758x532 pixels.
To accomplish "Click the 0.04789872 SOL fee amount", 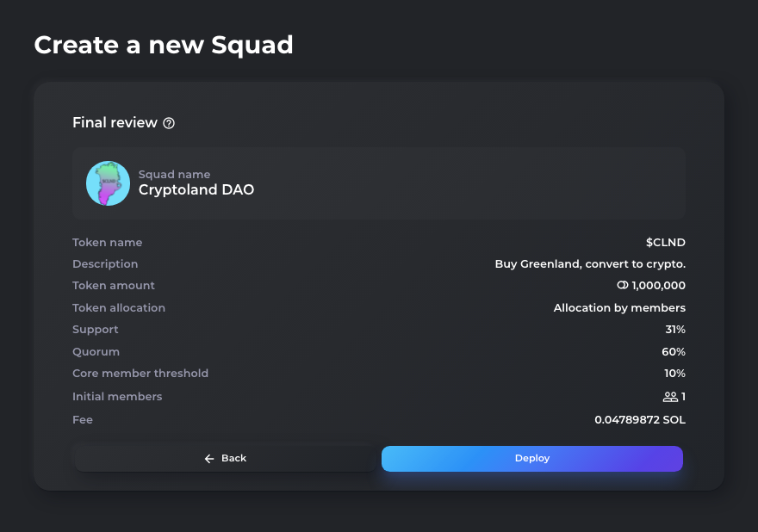I will tap(640, 420).
